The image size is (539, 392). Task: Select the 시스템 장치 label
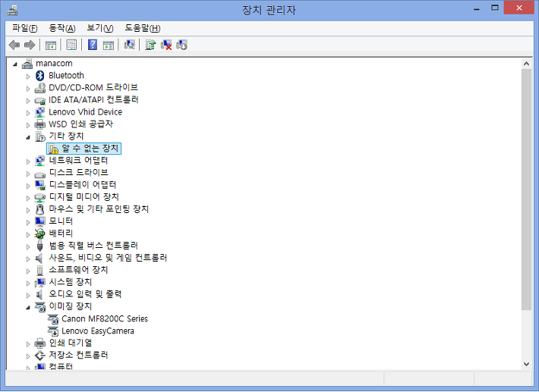pos(71,282)
